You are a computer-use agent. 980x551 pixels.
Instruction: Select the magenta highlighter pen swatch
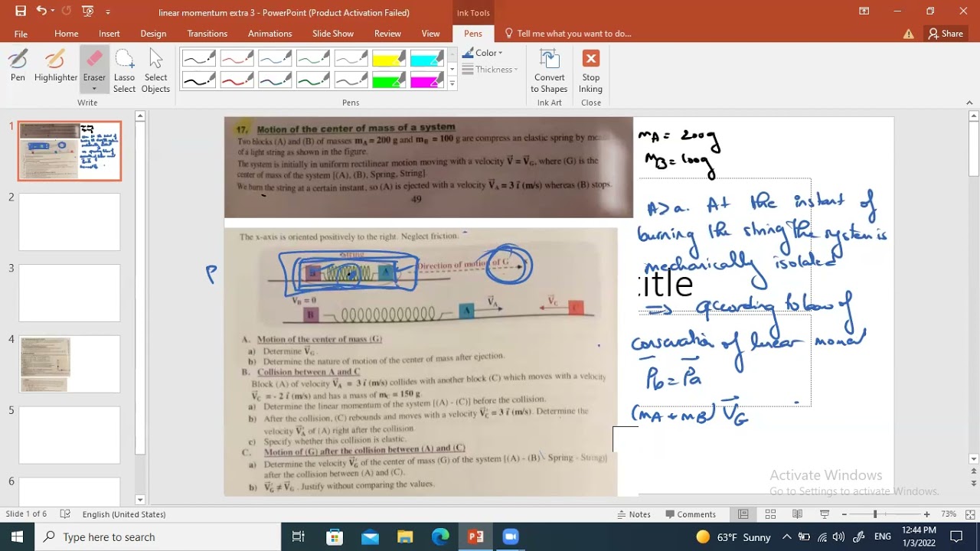point(427,80)
